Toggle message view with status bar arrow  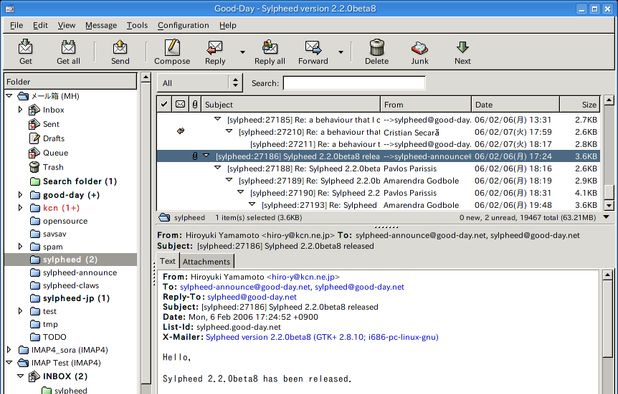(607, 217)
